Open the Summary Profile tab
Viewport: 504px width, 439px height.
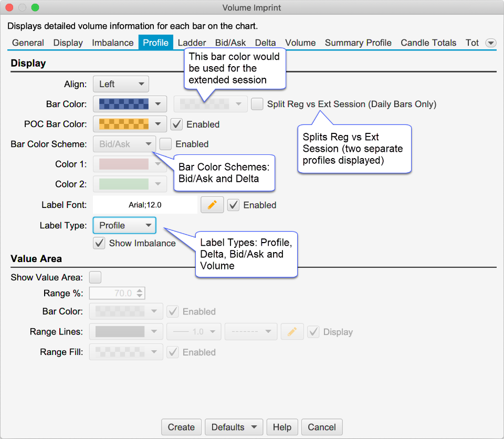[x=358, y=43]
